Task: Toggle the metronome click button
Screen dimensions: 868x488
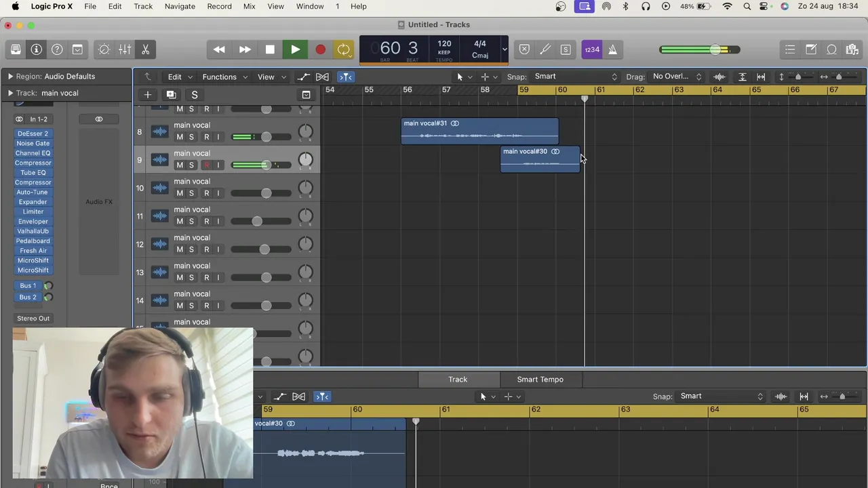Action: [612, 49]
